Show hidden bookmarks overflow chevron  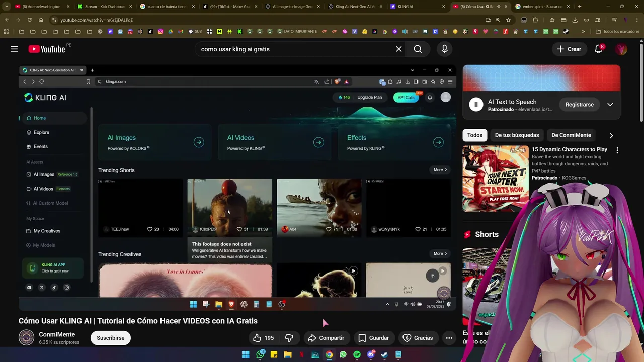583,31
